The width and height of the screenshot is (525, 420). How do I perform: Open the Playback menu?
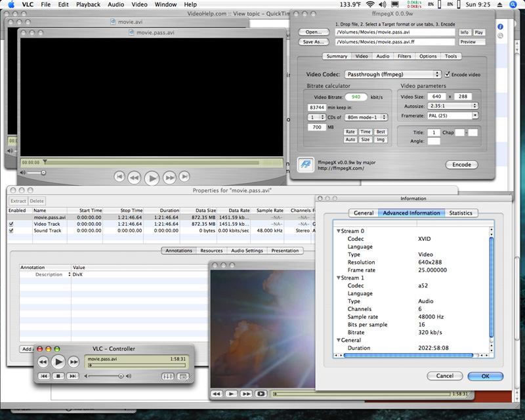tap(88, 5)
